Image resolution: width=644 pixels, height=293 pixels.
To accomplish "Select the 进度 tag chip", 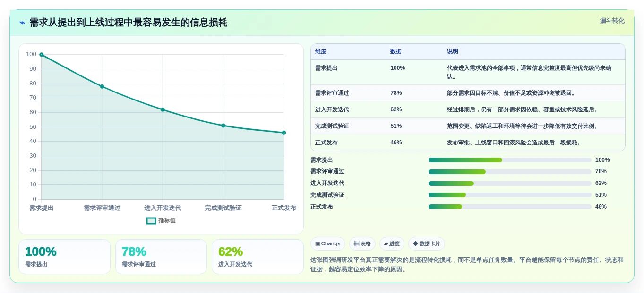I will coord(392,243).
